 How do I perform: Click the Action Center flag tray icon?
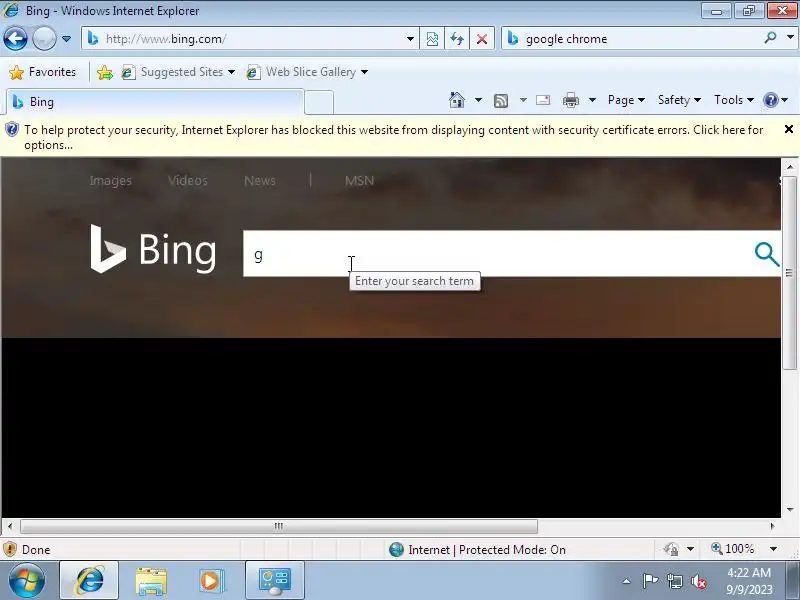[650, 581]
